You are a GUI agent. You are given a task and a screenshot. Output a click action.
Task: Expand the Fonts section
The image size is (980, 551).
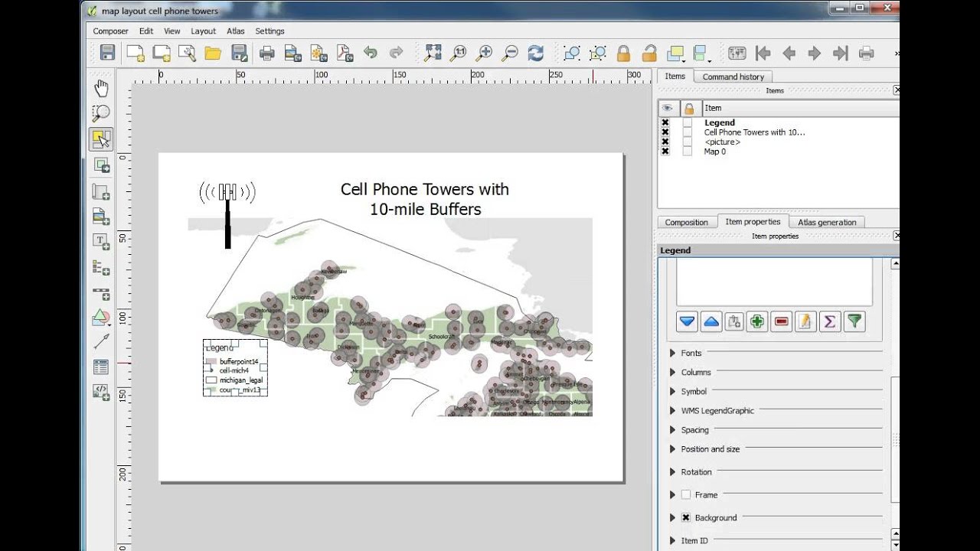pyautogui.click(x=673, y=353)
